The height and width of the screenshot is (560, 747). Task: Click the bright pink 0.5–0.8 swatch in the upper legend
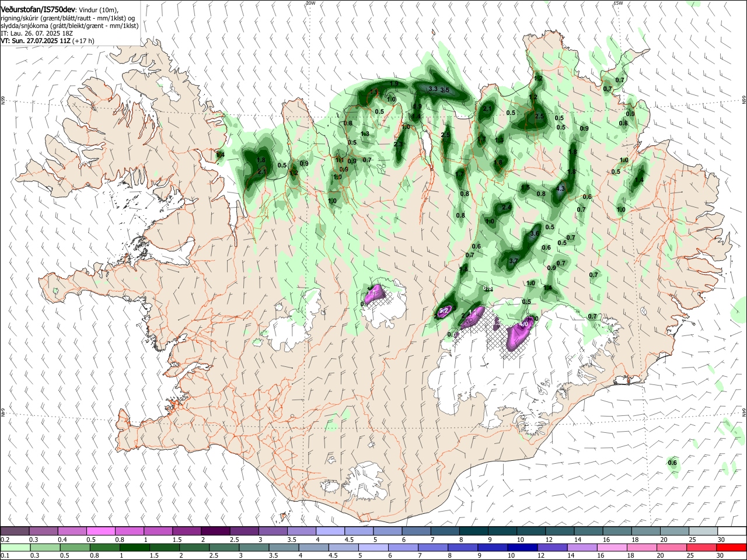[x=100, y=531]
